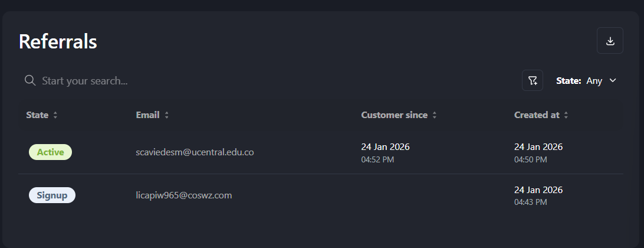The height and width of the screenshot is (248, 644).
Task: Select the scaviedesm@ucentral.edu.co email
Action: point(195,152)
